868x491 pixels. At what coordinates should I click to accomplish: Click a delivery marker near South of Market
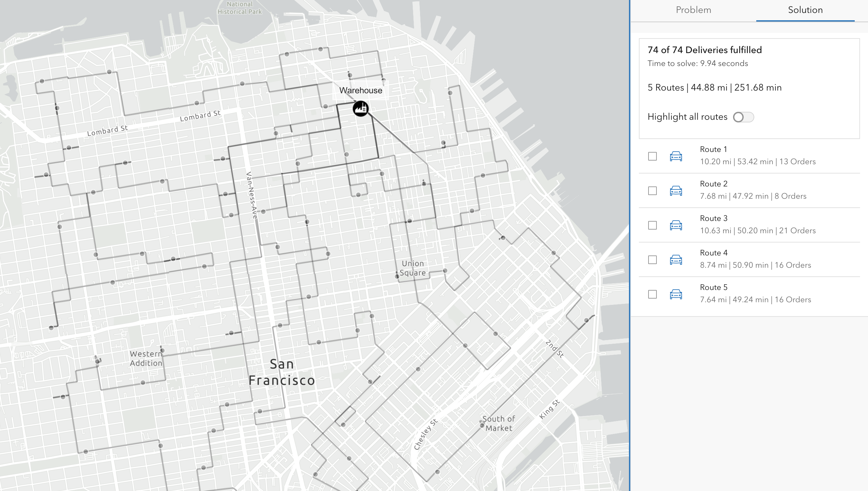[x=481, y=426]
